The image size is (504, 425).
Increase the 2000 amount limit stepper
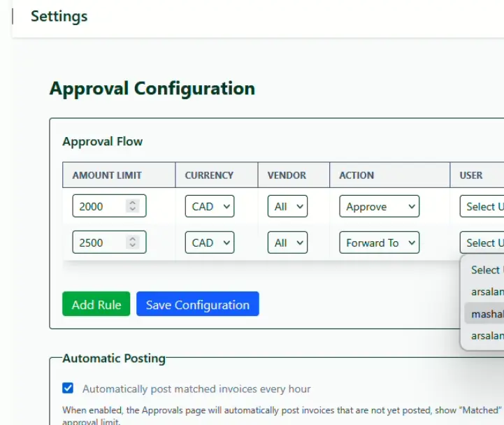point(132,203)
